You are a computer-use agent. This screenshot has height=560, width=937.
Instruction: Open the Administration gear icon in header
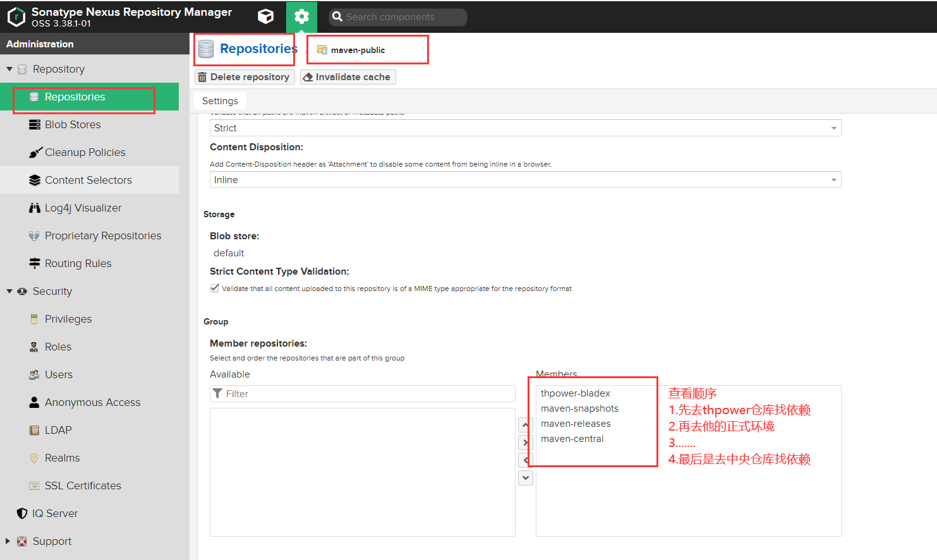point(301,16)
